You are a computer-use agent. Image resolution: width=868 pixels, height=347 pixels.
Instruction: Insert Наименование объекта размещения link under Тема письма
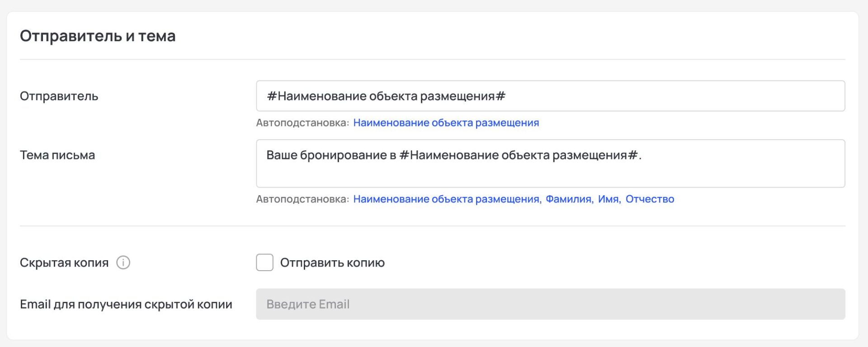pyautogui.click(x=446, y=199)
